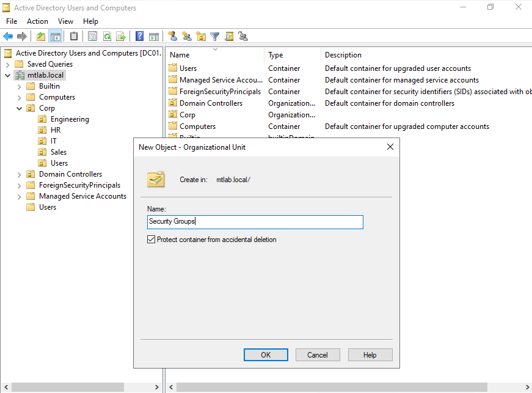Click the blue Help question mark icon

139,36
